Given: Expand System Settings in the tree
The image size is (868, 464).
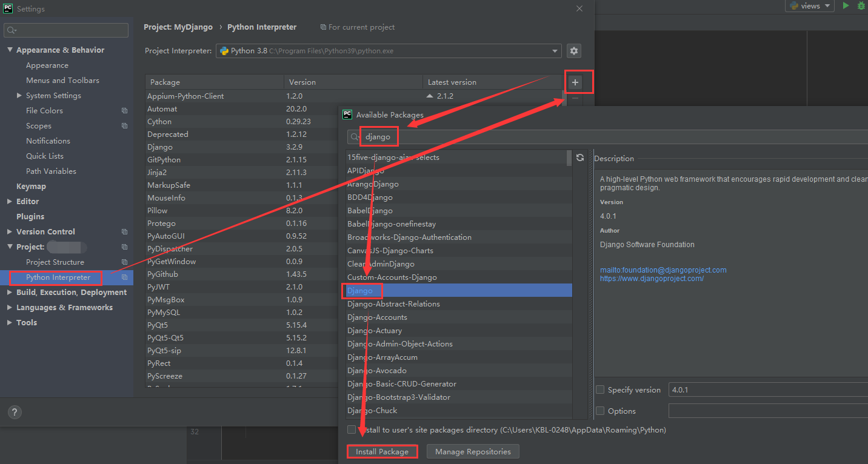Looking at the screenshot, I should pos(19,96).
